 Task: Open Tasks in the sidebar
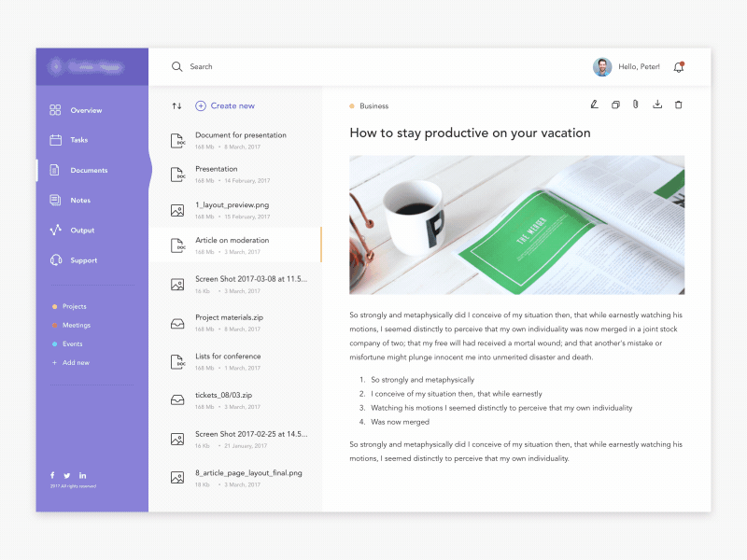[x=69, y=140]
